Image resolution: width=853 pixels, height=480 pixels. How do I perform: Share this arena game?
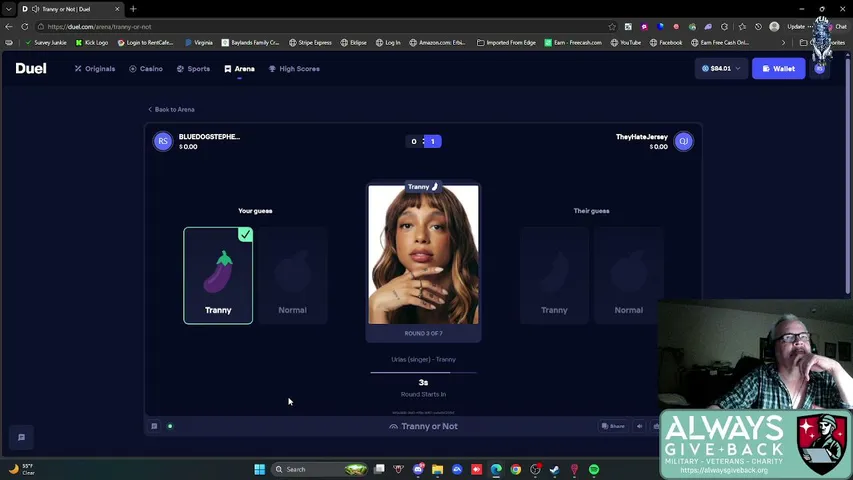(x=613, y=426)
